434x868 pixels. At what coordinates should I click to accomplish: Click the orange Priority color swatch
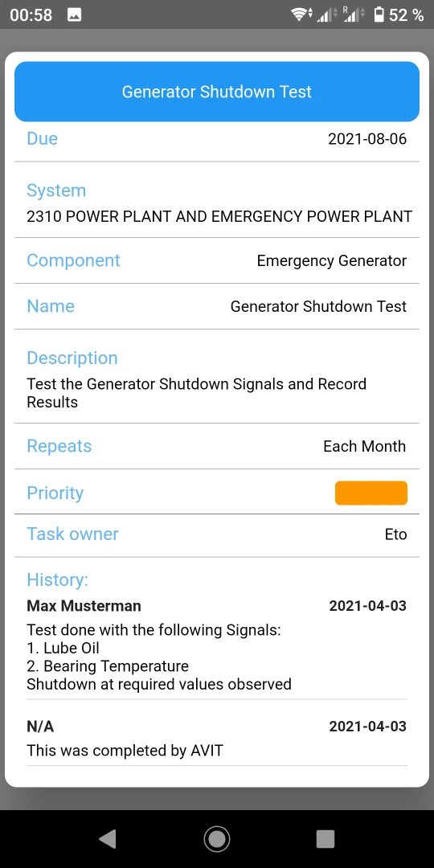371,493
